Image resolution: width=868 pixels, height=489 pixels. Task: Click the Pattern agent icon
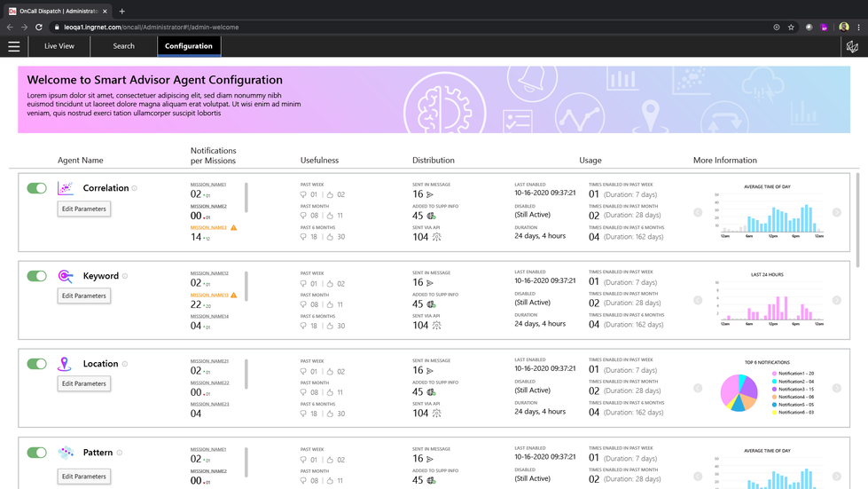(x=66, y=453)
